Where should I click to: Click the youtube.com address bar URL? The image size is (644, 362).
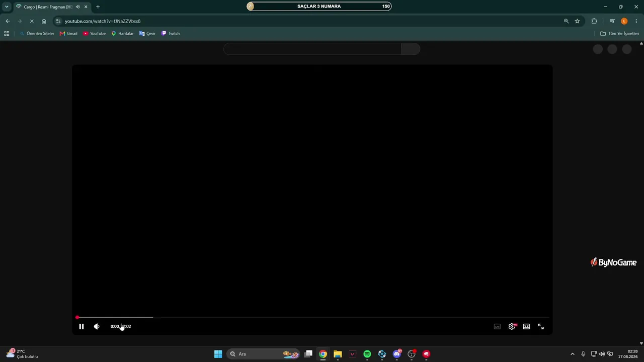point(103,21)
